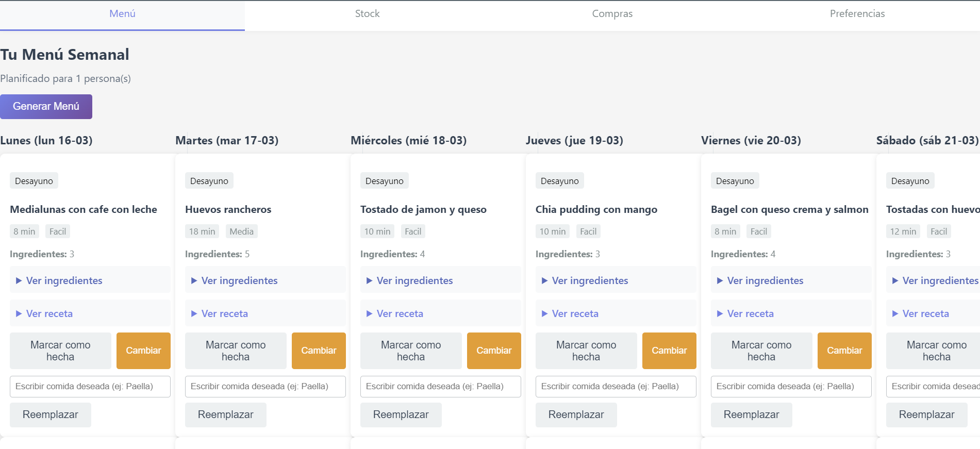Screen dimensions: 980x449
Task: Expand the recipe for Huevos rancheros
Action: point(224,313)
